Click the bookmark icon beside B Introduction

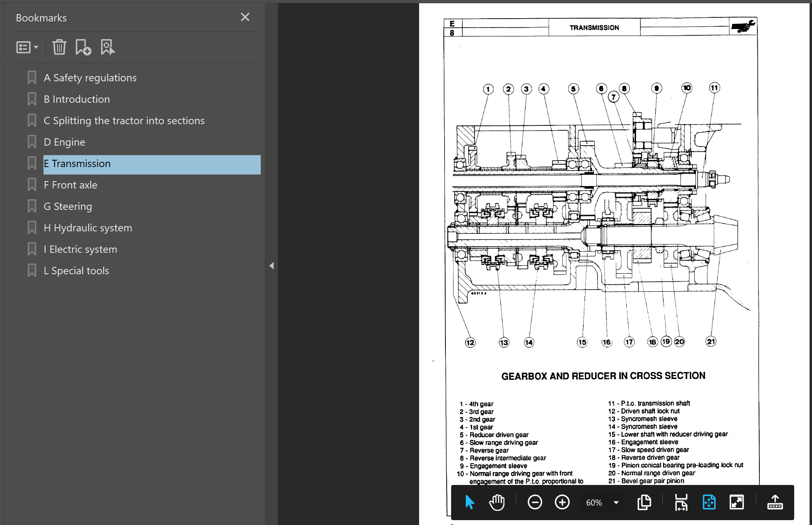tap(32, 99)
